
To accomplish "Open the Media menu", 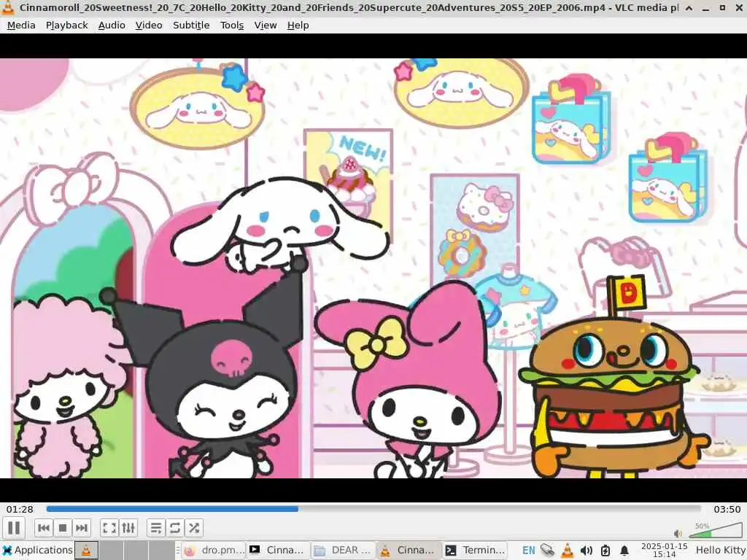I will tap(21, 26).
